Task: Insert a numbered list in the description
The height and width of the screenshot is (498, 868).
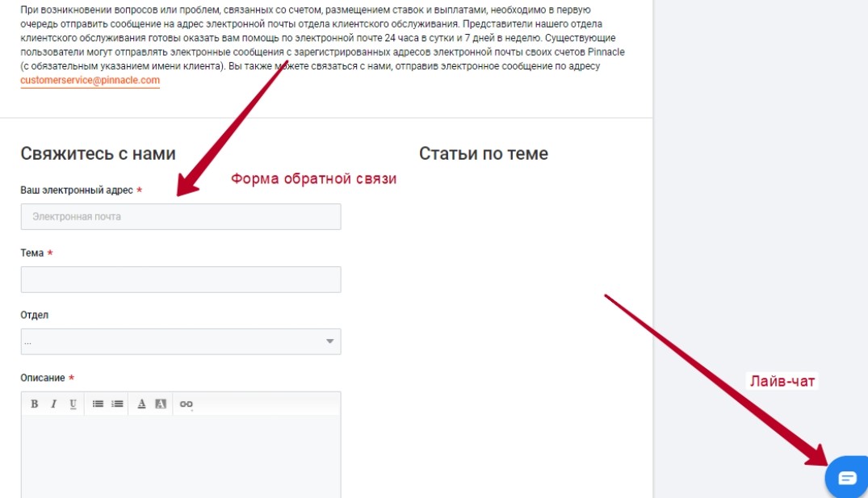Action: [115, 403]
